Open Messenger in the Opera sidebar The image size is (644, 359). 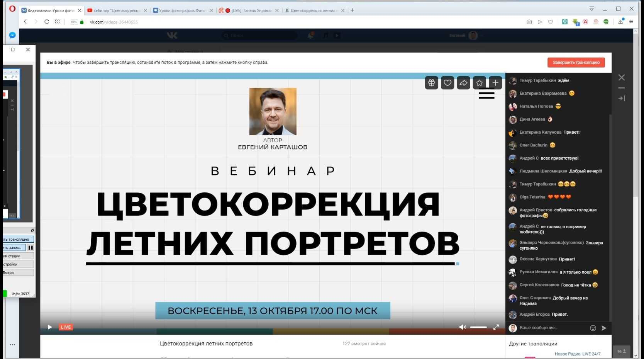click(12, 35)
